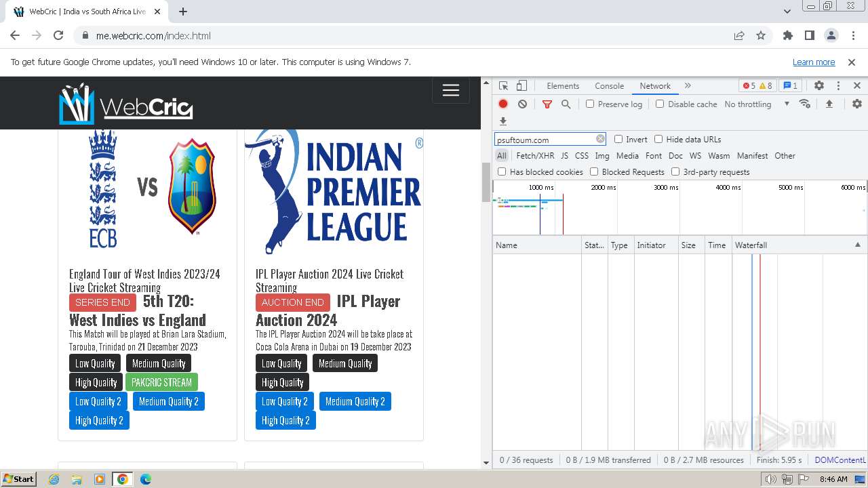The height and width of the screenshot is (488, 868).
Task: Switch to the Console tab
Action: pos(609,86)
